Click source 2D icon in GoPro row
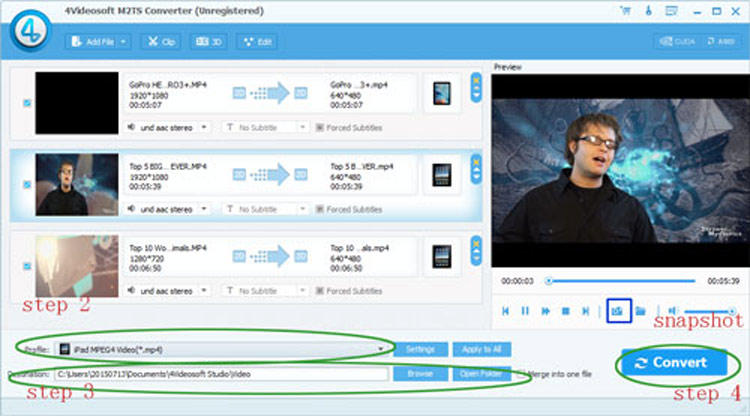 (x=239, y=93)
